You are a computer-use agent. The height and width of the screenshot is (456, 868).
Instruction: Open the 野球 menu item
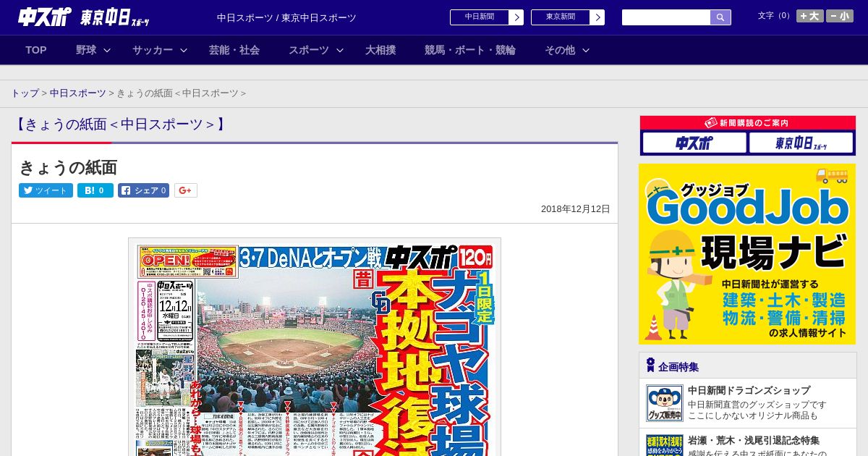point(86,50)
